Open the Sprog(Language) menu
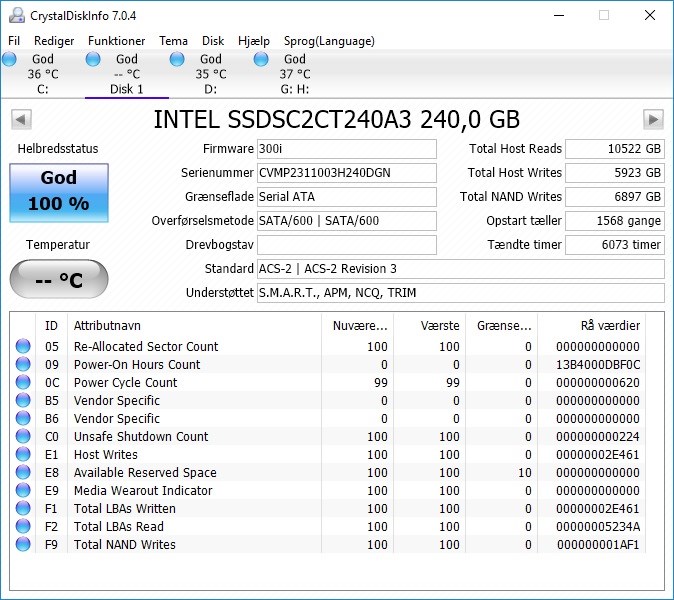674x600 pixels. pos(329,41)
